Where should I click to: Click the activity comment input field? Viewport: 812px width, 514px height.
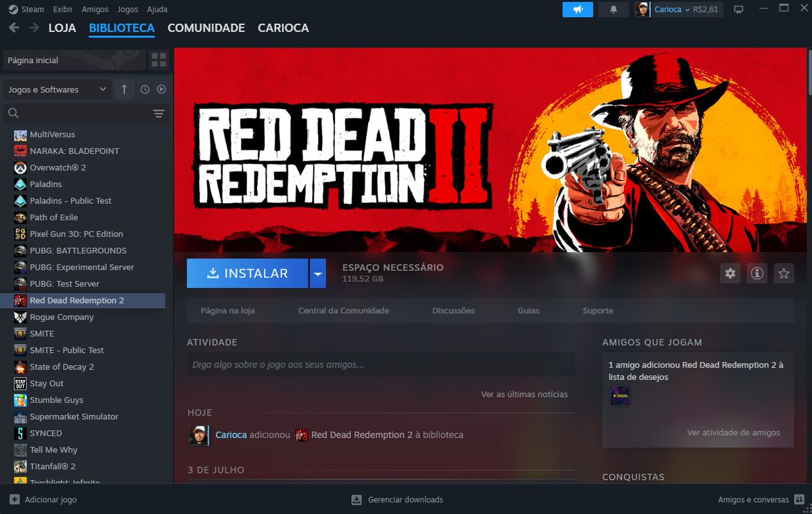(x=380, y=364)
